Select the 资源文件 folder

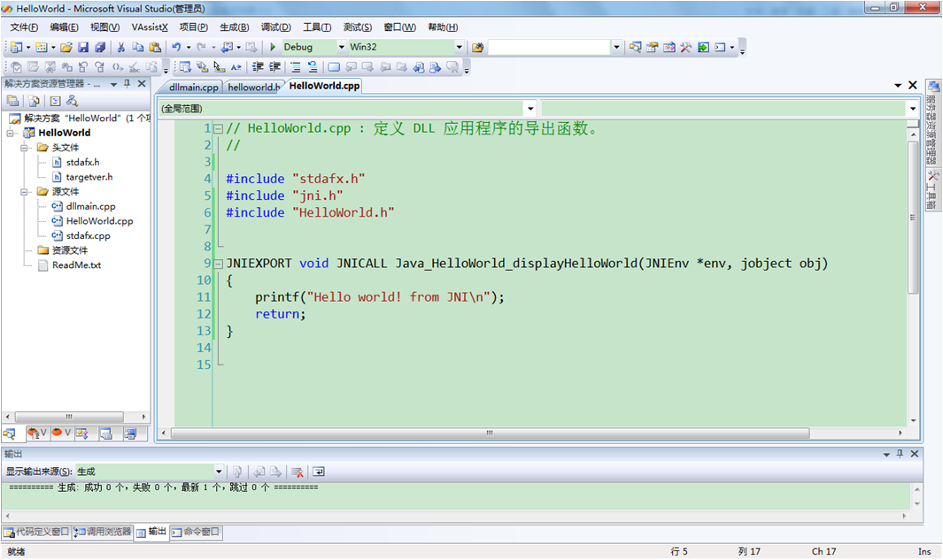(x=69, y=250)
